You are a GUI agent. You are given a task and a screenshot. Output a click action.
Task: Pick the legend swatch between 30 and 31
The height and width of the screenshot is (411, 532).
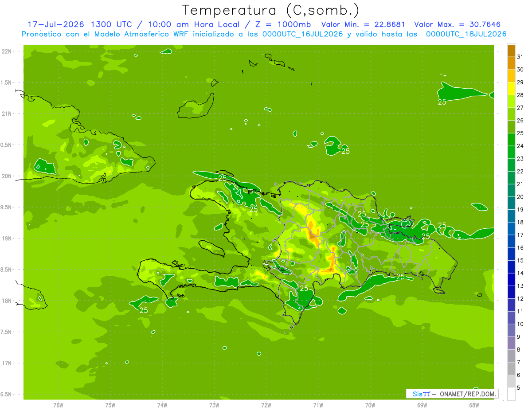[511, 63]
